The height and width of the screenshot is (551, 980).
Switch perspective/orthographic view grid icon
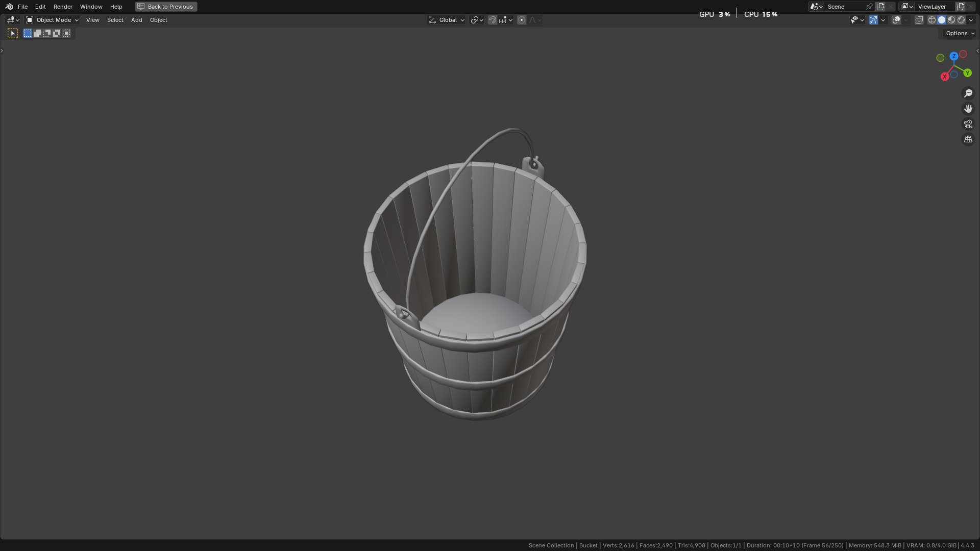click(968, 139)
